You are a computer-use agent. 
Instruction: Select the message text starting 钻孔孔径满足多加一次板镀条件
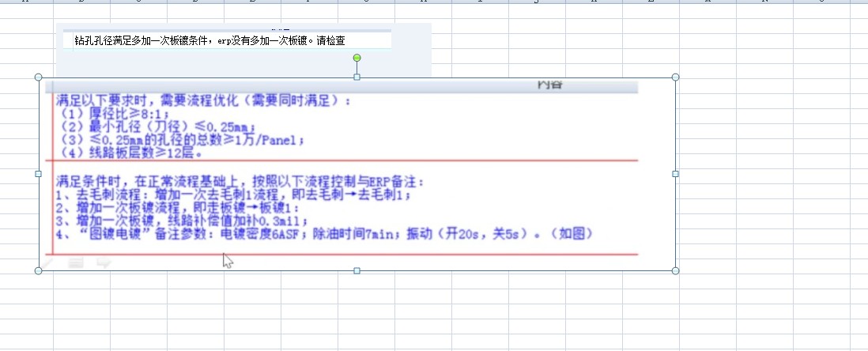click(x=209, y=41)
